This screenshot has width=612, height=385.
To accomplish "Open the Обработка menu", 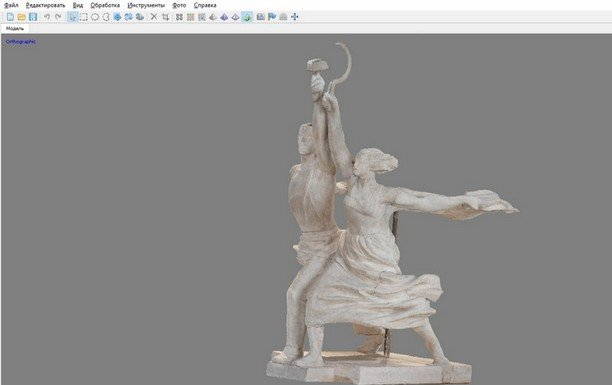I will tap(105, 5).
